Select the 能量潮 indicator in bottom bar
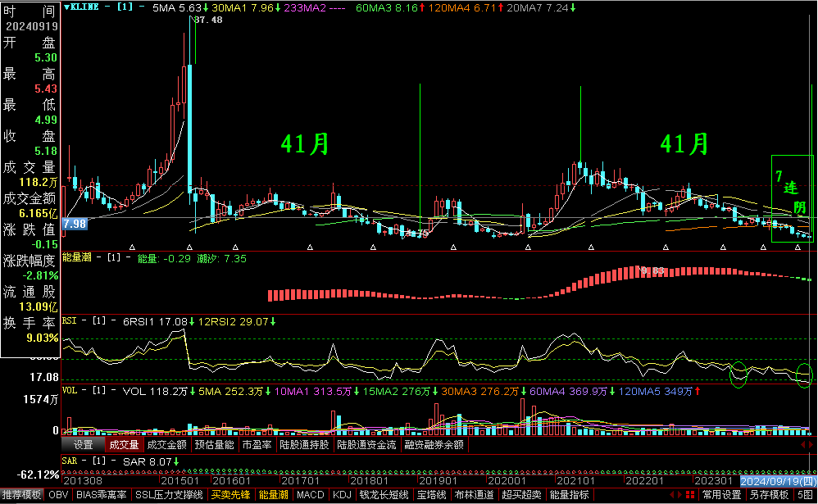 273,495
